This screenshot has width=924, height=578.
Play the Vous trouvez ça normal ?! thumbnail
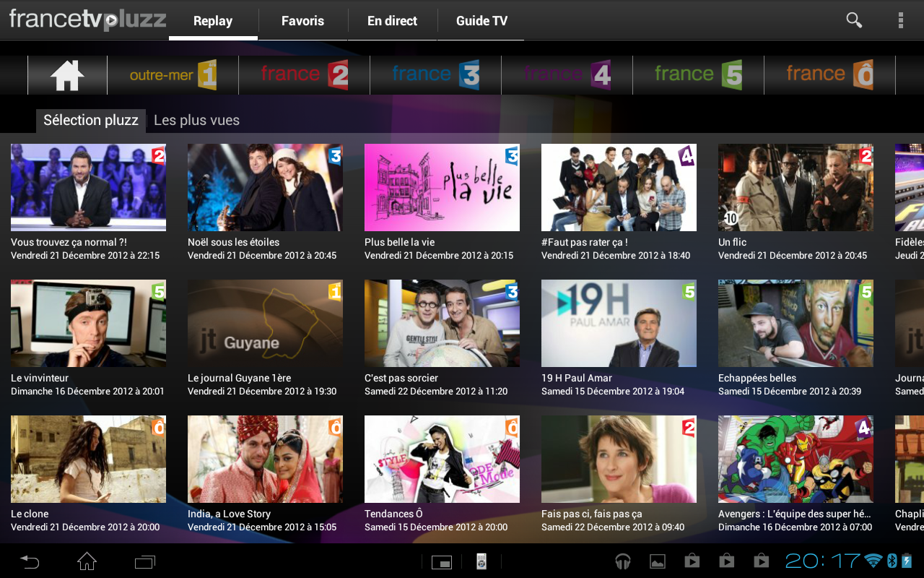pos(88,188)
